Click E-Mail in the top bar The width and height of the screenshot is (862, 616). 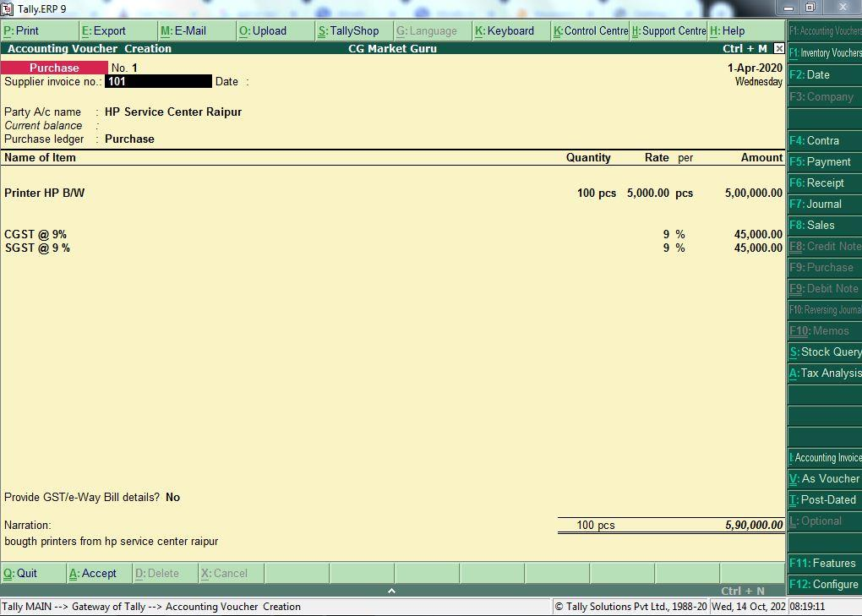183,30
